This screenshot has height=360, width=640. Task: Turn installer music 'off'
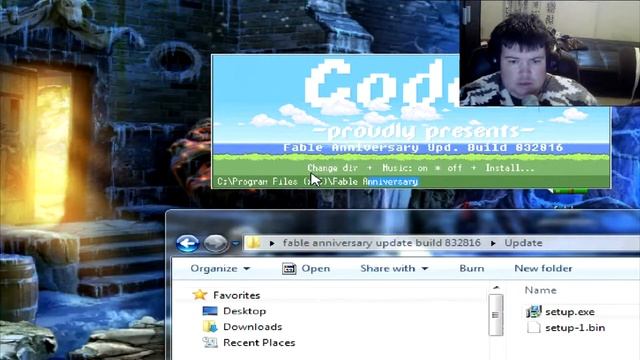click(455, 168)
